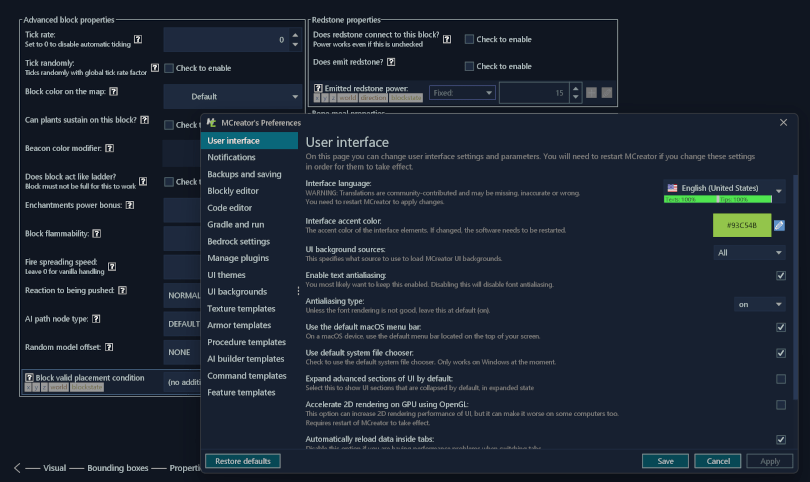Click the Preferences vertical scrollbar

[796, 287]
